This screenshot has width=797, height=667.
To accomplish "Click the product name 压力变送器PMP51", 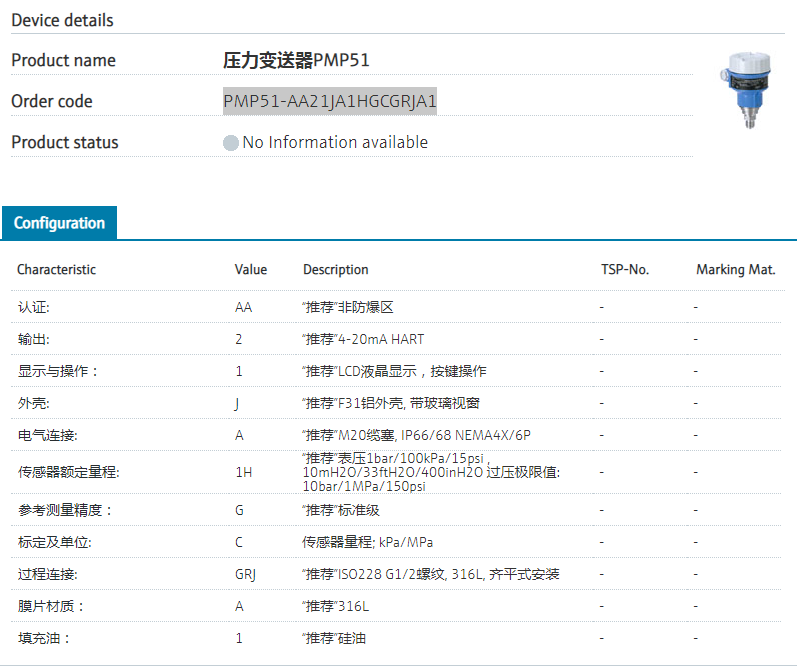I will click(296, 60).
